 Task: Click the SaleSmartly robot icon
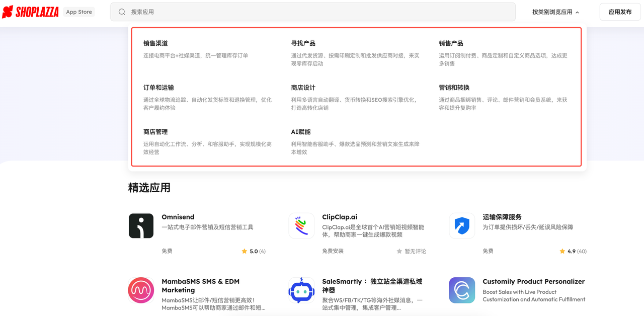(x=301, y=290)
